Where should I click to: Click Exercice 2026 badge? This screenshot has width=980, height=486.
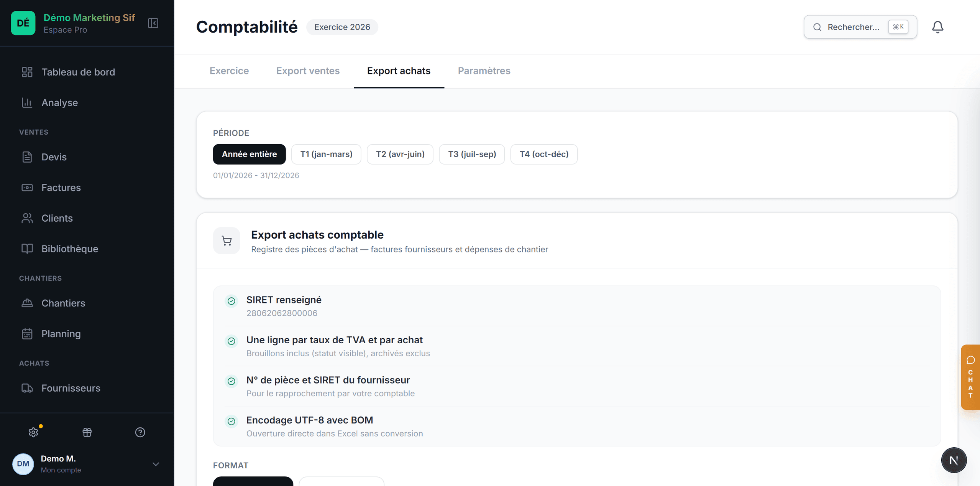pyautogui.click(x=342, y=27)
